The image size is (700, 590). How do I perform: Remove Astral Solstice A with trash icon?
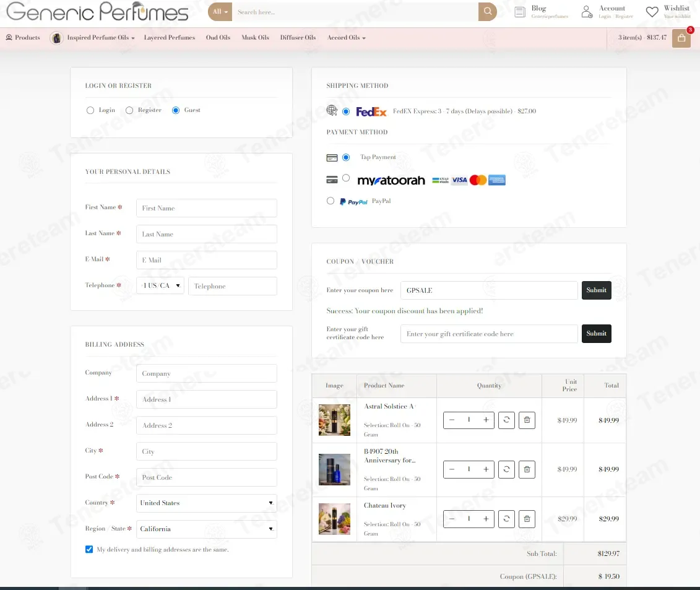527,420
